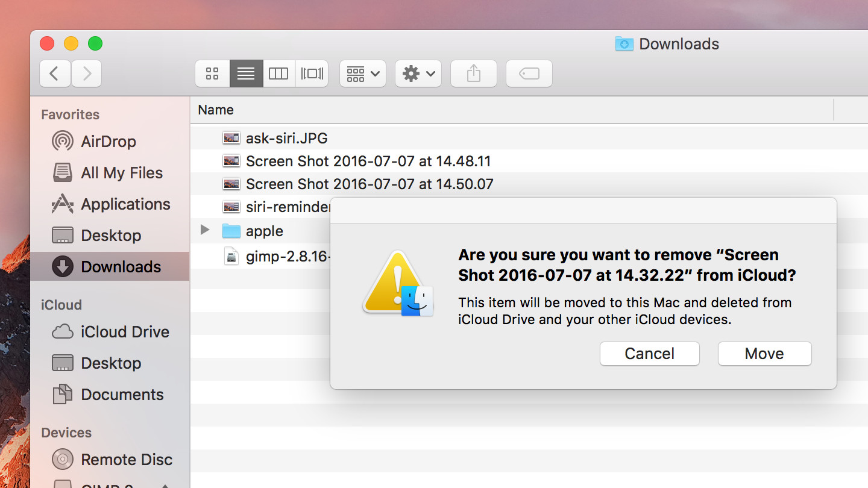
Task: Open Documents in the sidebar
Action: click(x=109, y=395)
